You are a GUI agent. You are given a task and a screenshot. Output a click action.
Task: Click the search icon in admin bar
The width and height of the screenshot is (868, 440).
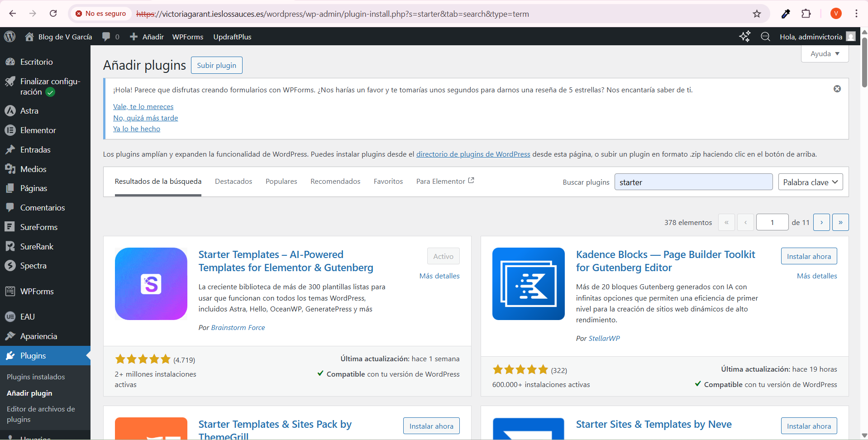pos(765,37)
